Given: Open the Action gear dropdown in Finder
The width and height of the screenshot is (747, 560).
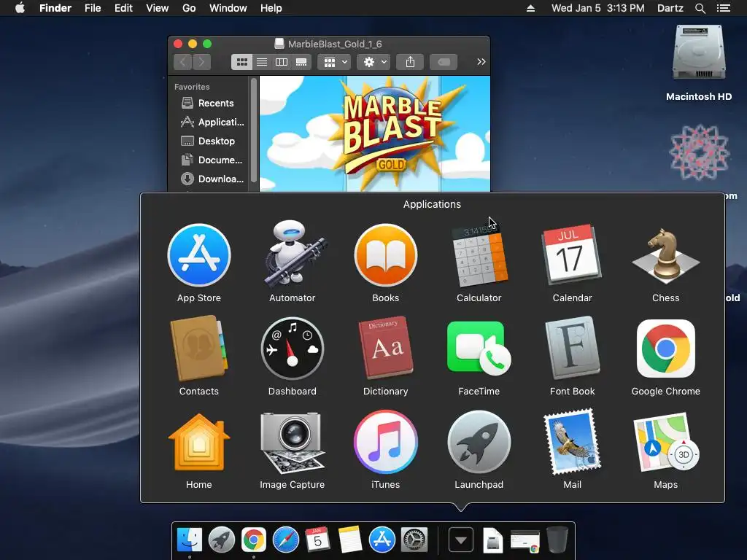Looking at the screenshot, I should click(373, 62).
